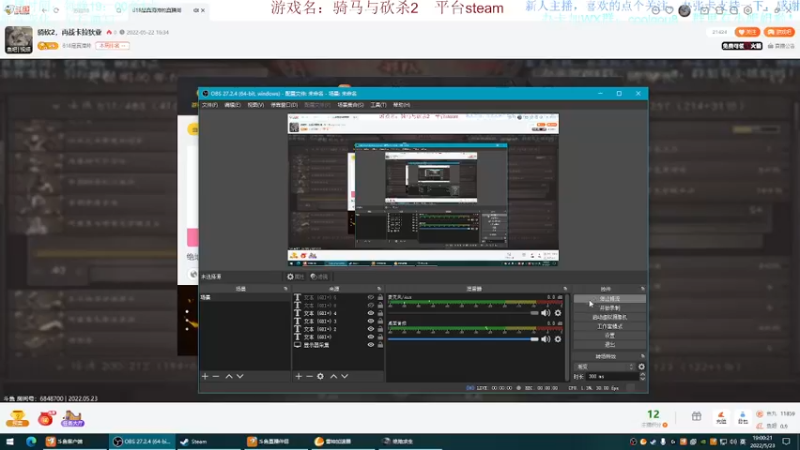Increase transition duration with the up stepper

pyautogui.click(x=642, y=374)
